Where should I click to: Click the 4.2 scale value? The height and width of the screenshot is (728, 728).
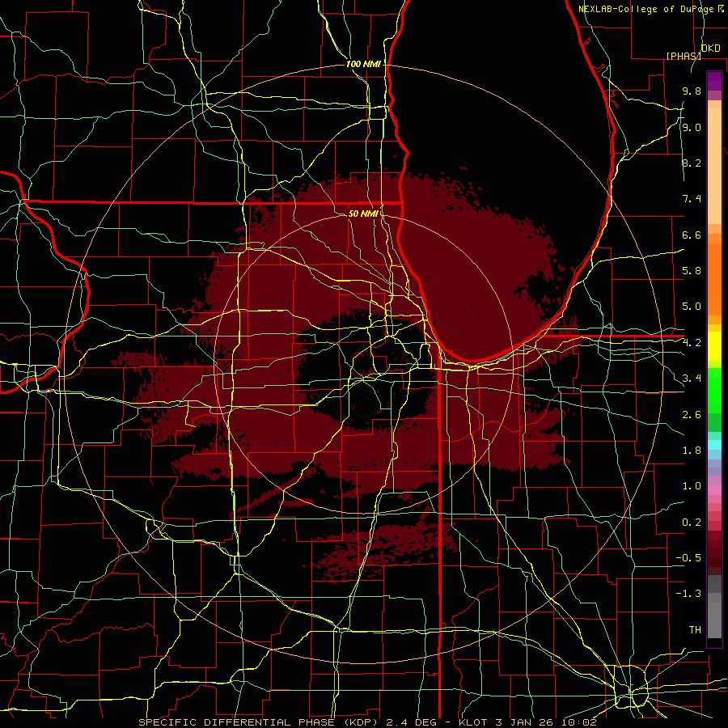click(x=692, y=343)
